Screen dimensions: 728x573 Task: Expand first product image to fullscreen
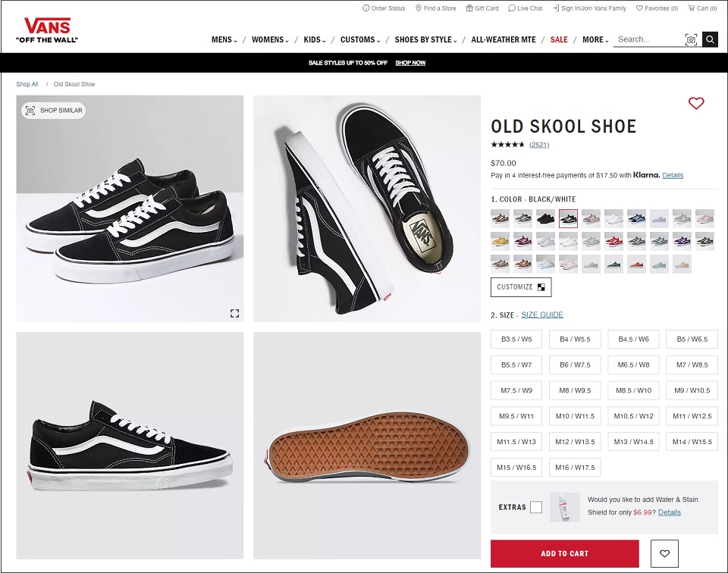[234, 313]
